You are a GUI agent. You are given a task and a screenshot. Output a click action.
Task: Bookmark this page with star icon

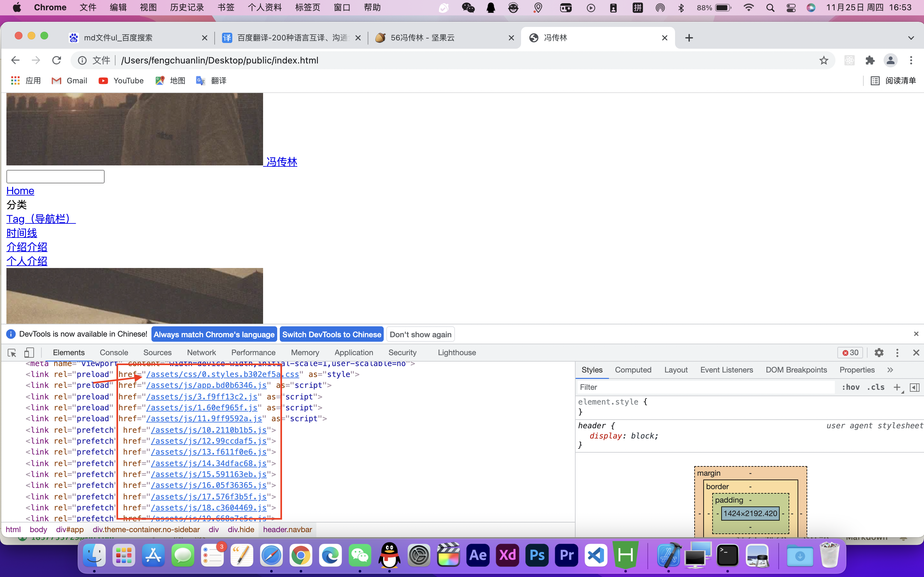tap(824, 60)
